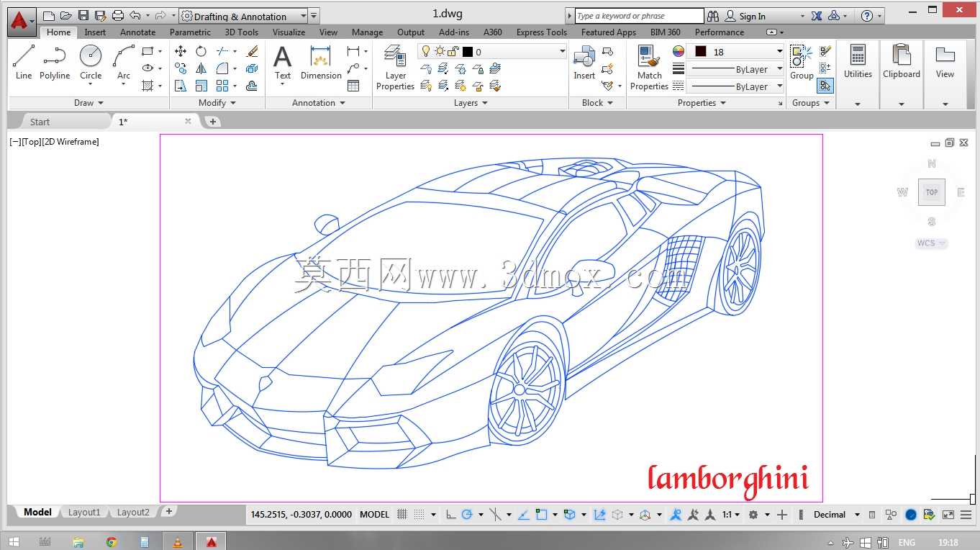
Task: Click the Offset tool icon
Action: click(x=252, y=86)
